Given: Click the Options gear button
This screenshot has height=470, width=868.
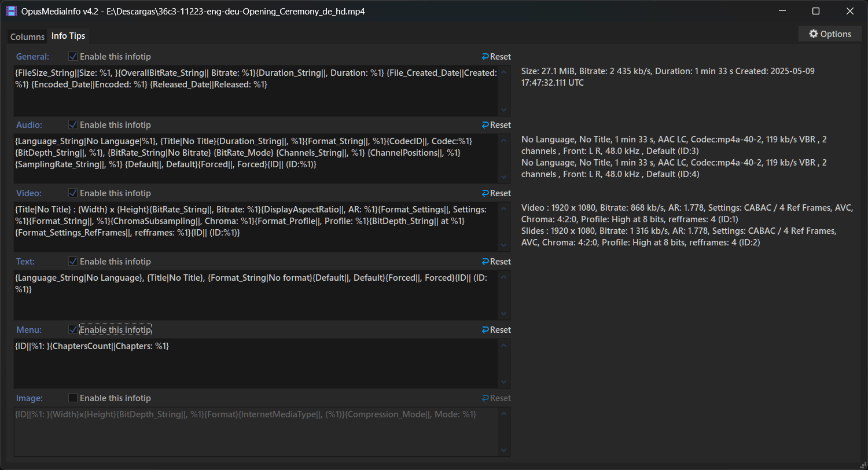Looking at the screenshot, I should [829, 34].
